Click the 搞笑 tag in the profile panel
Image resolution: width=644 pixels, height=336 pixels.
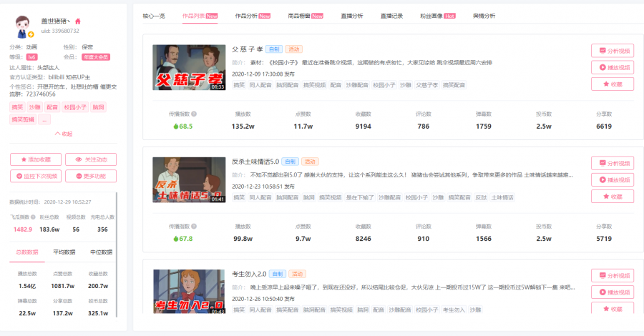[x=17, y=107]
